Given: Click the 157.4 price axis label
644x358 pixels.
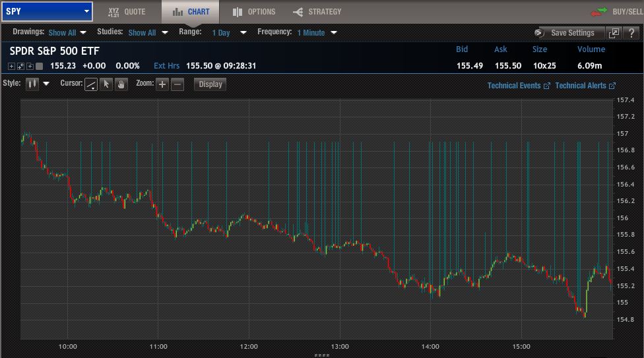Looking at the screenshot, I should pyautogui.click(x=625, y=100).
